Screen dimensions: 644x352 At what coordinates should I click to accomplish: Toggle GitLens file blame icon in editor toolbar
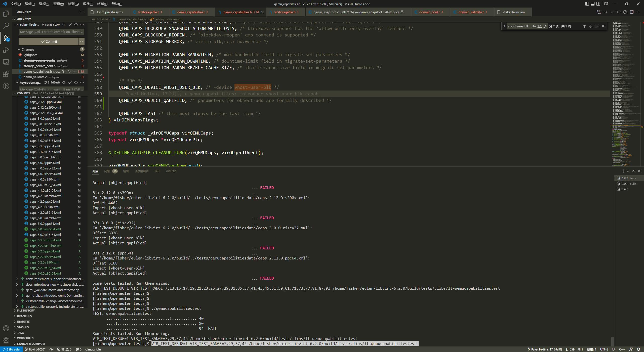625,12
